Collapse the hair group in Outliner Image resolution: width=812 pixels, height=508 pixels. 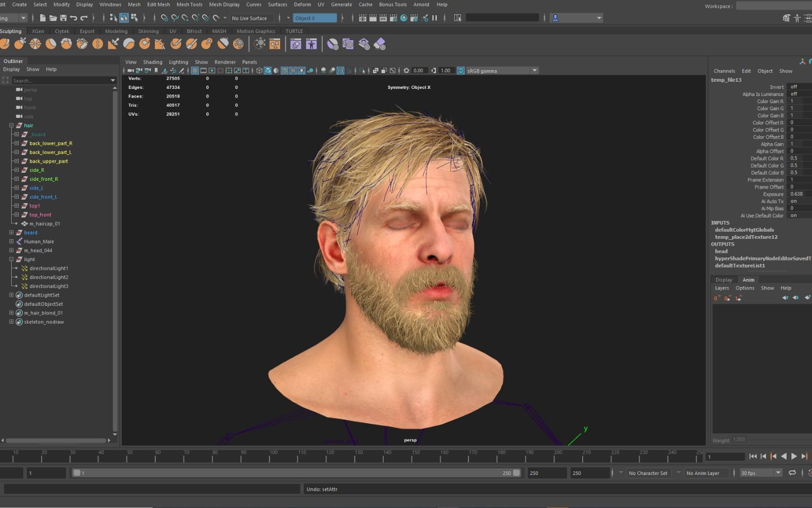click(x=11, y=125)
